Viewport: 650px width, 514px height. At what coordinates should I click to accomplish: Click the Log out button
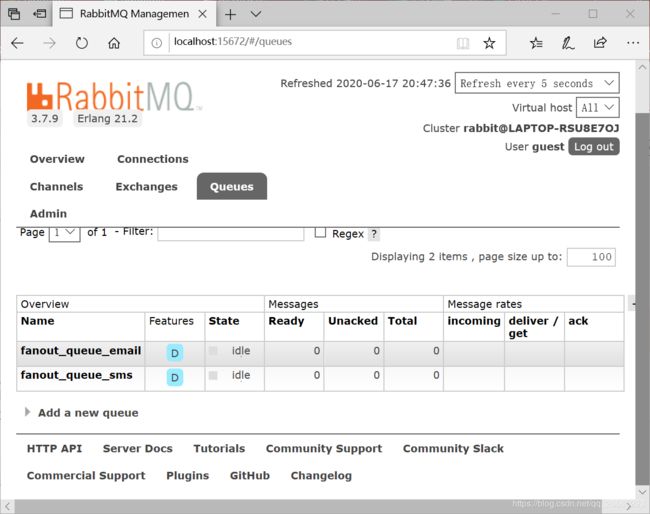(x=594, y=147)
